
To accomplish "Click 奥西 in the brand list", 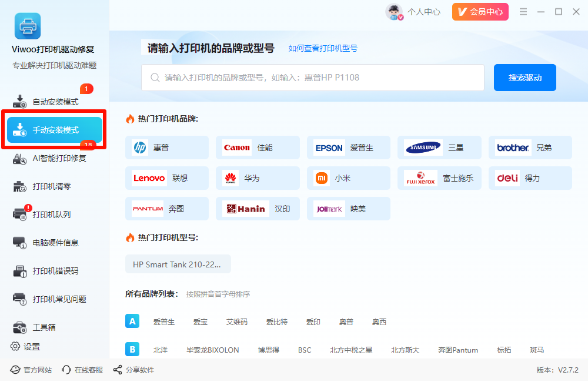I will coord(379,321).
